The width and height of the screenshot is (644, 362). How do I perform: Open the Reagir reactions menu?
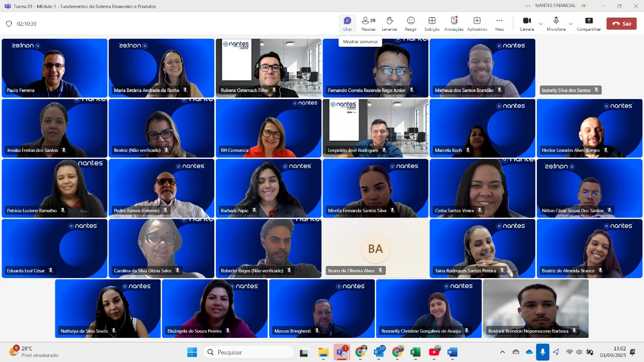click(x=411, y=23)
